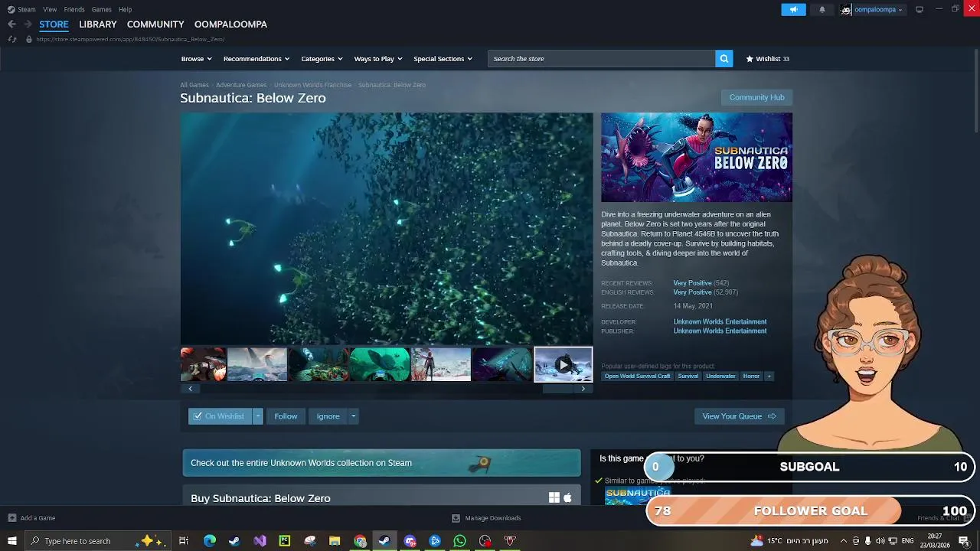Open the Unknown Worlds collection banner

point(381,463)
